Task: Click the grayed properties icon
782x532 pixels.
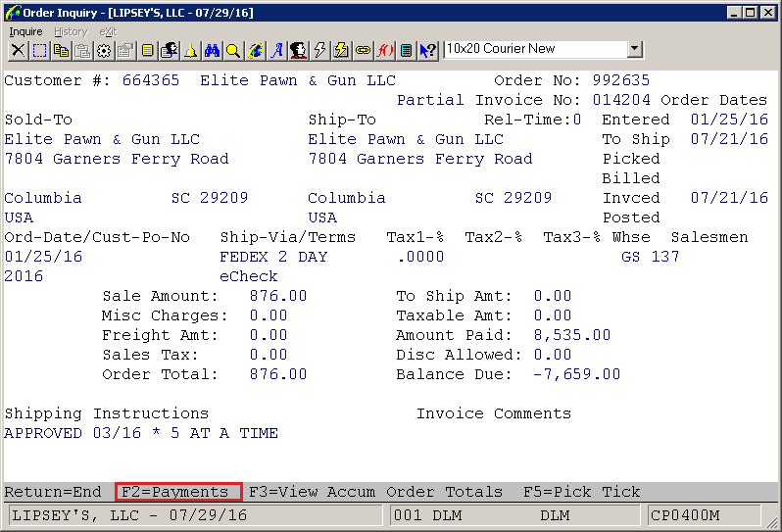Action: coord(125,50)
